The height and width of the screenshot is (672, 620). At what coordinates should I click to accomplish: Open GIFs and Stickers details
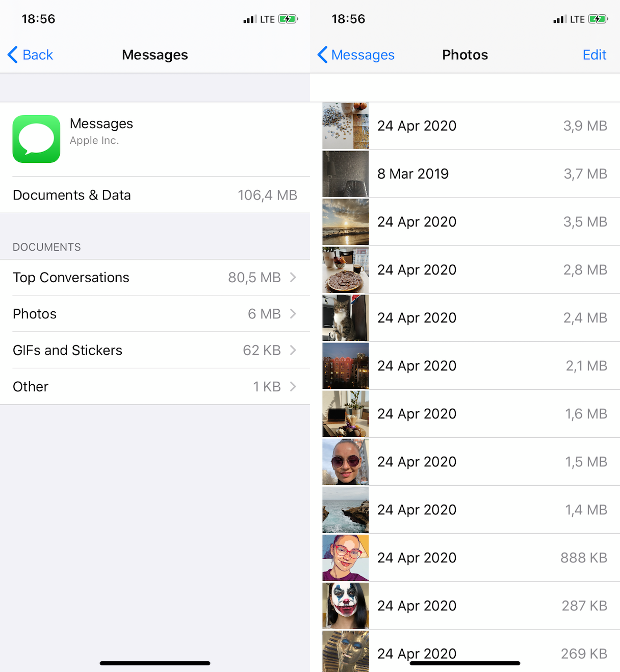[293, 351]
